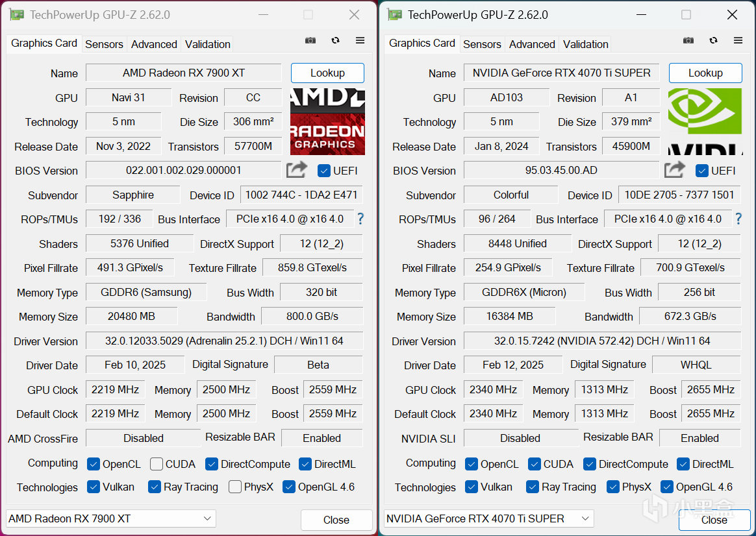Click BIOS share/export icon for RX 7900 XT

[297, 169]
